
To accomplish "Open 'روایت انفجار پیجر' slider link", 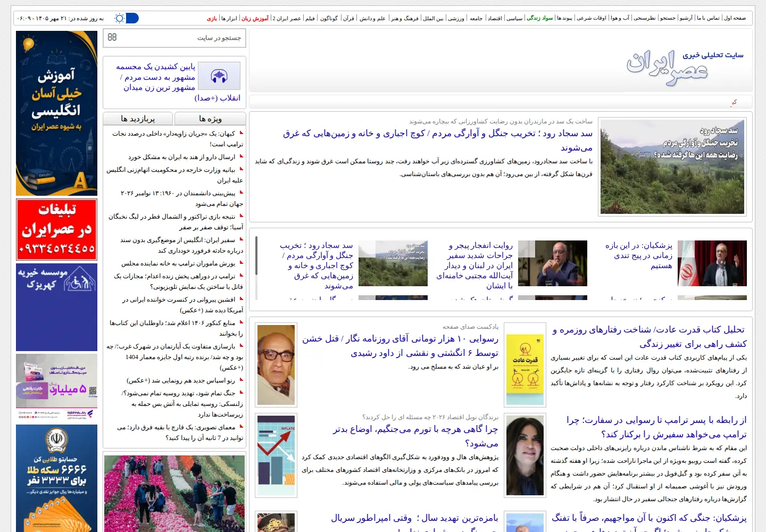I will (475, 265).
